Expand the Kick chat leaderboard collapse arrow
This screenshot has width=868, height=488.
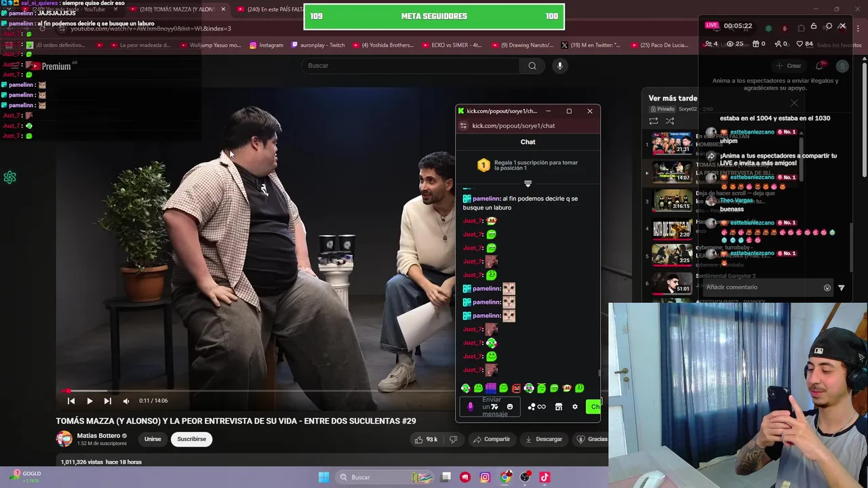(528, 184)
